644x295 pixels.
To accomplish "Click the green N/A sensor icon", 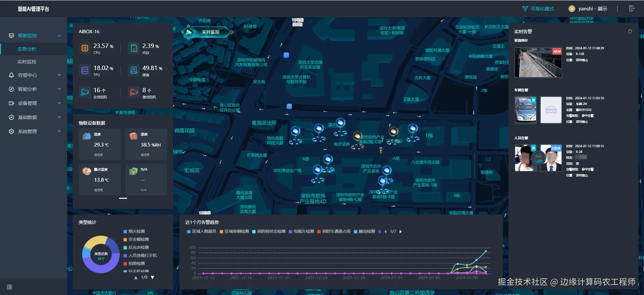I will [x=133, y=171].
